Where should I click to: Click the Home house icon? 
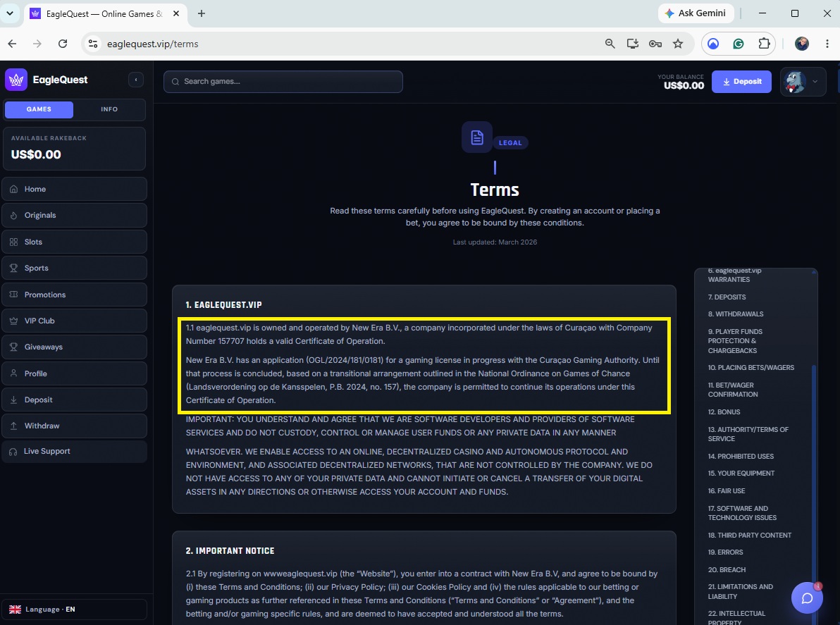[14, 189]
